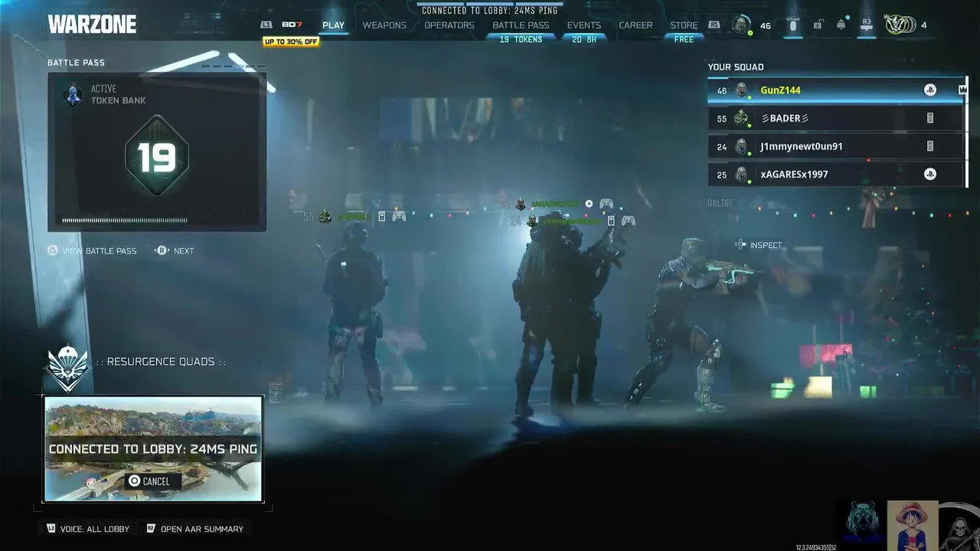Click the YOUR SQUAD heading

coord(736,67)
